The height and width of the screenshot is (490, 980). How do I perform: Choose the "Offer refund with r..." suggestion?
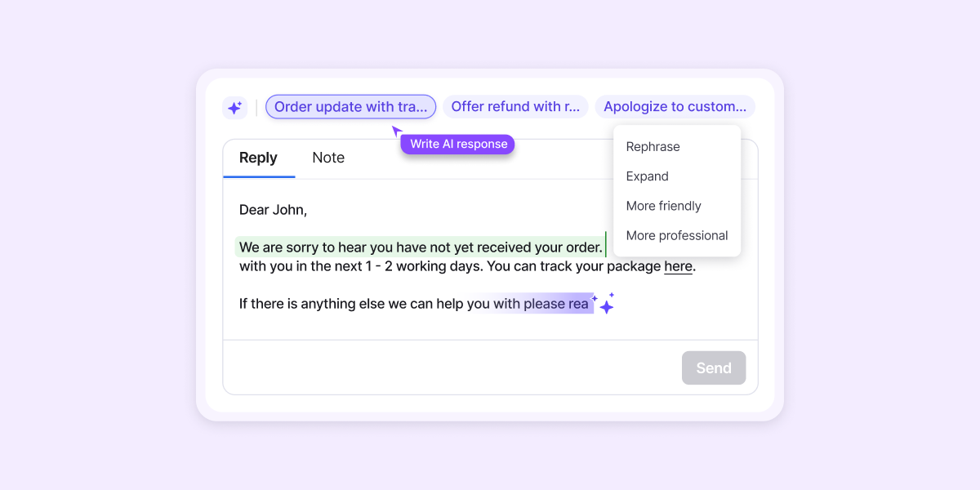click(515, 107)
